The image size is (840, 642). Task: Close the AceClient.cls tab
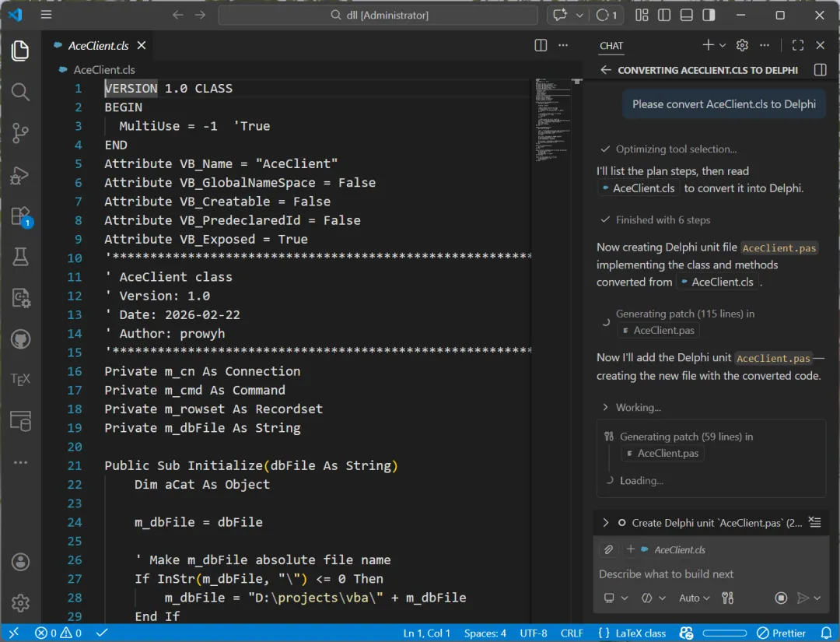click(x=142, y=46)
